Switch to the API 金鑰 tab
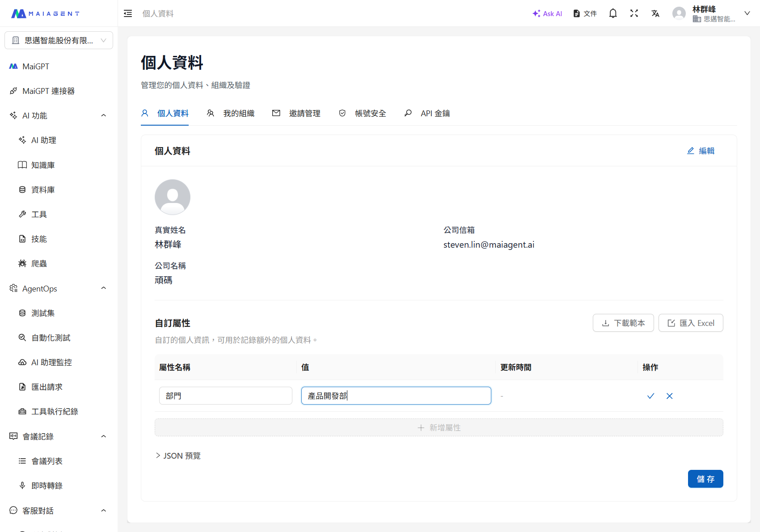 (427, 114)
